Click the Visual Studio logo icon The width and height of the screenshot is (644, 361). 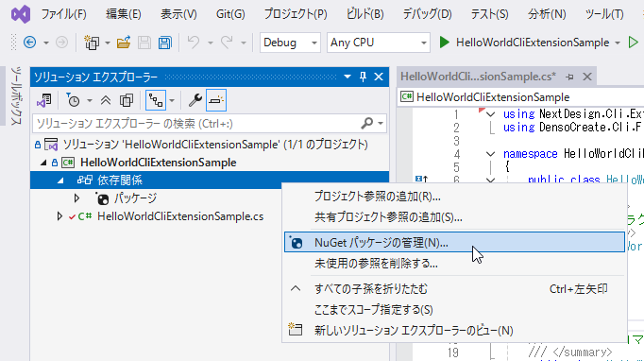point(21,14)
